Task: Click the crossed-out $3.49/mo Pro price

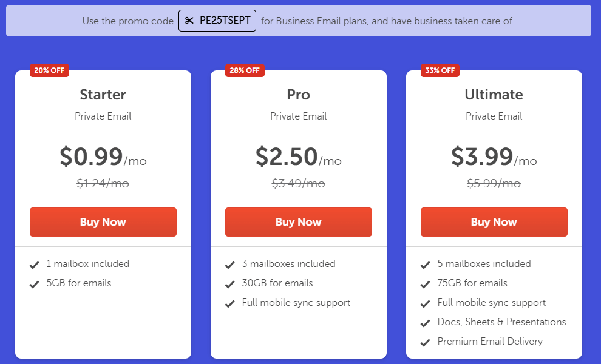Action: [298, 183]
